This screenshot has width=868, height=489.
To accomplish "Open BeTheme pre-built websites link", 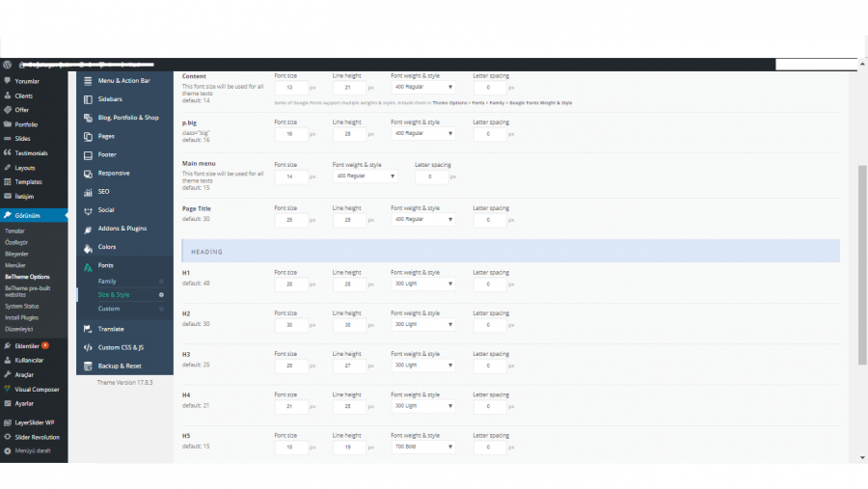I will tap(28, 291).
